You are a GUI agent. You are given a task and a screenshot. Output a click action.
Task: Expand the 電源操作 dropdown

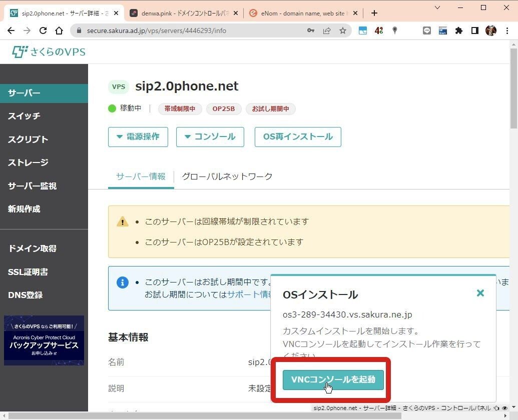(x=138, y=137)
